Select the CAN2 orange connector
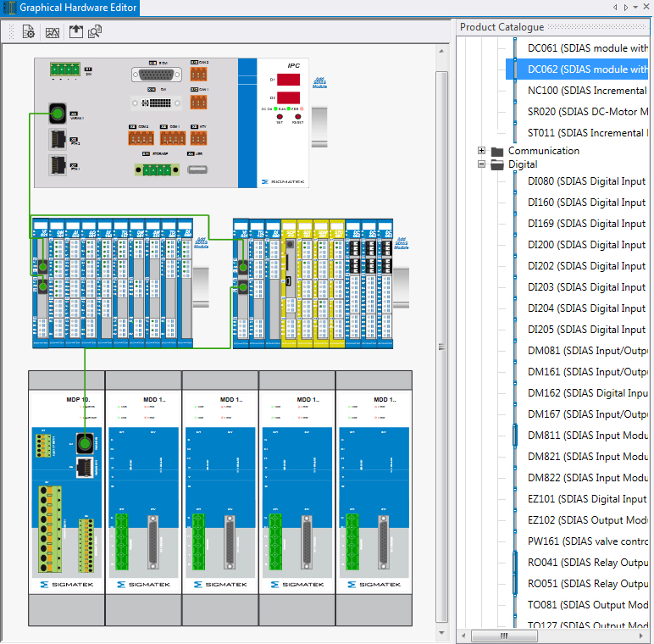This screenshot has width=654, height=644. coord(198,75)
